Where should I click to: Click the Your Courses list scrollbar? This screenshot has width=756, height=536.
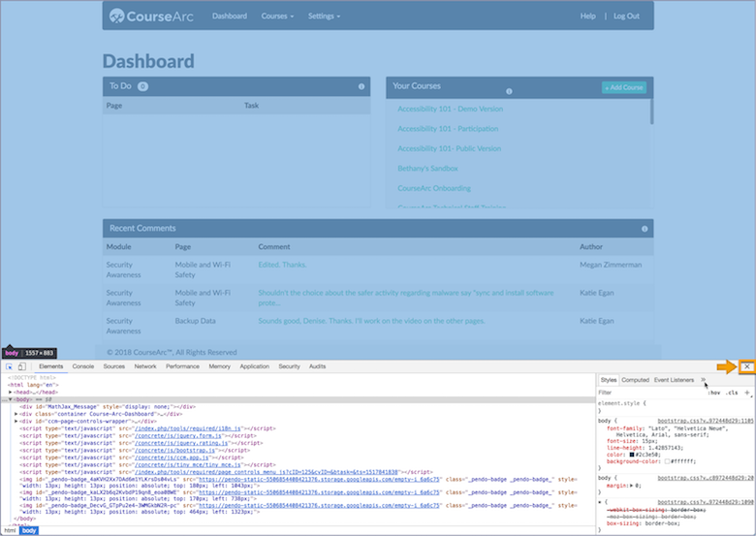pyautogui.click(x=651, y=111)
